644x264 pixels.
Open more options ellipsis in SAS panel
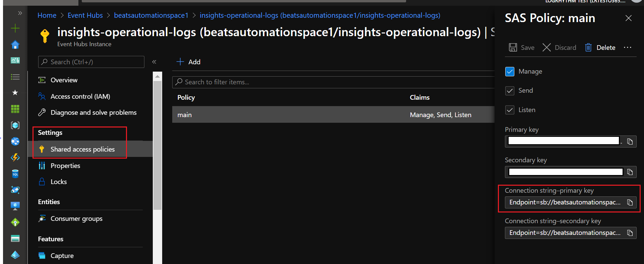tap(627, 48)
